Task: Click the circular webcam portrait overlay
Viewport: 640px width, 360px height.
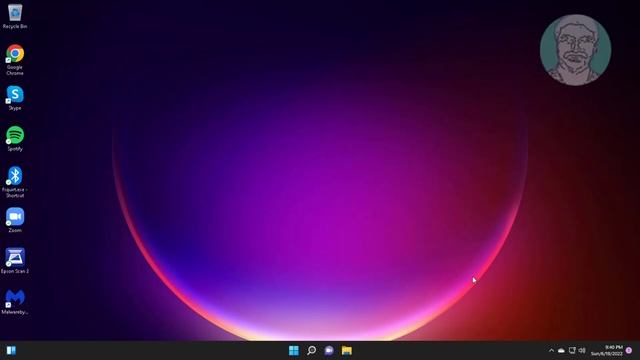Action: click(x=576, y=50)
